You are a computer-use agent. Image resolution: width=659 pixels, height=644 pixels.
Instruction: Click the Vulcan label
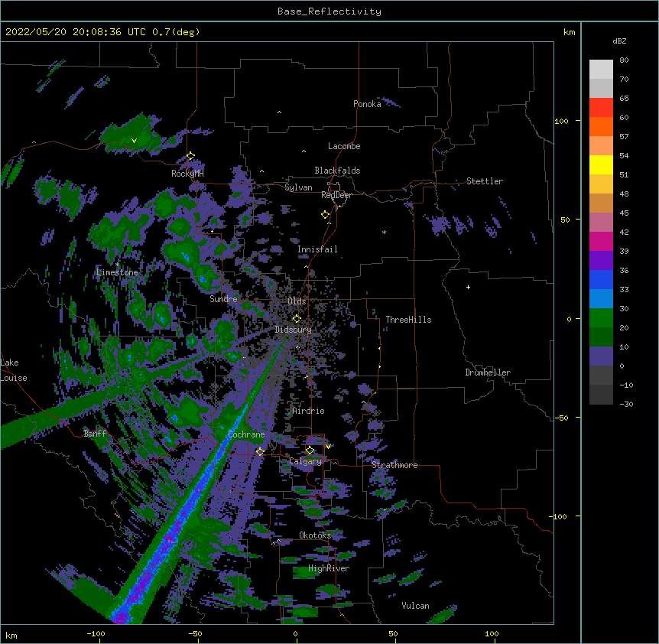[415, 606]
